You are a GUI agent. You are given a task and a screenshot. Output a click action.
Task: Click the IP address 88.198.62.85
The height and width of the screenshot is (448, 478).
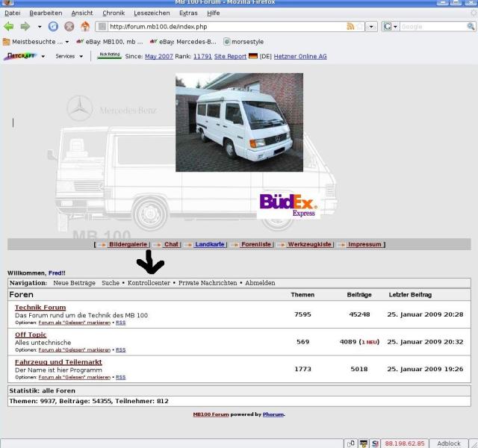click(405, 444)
